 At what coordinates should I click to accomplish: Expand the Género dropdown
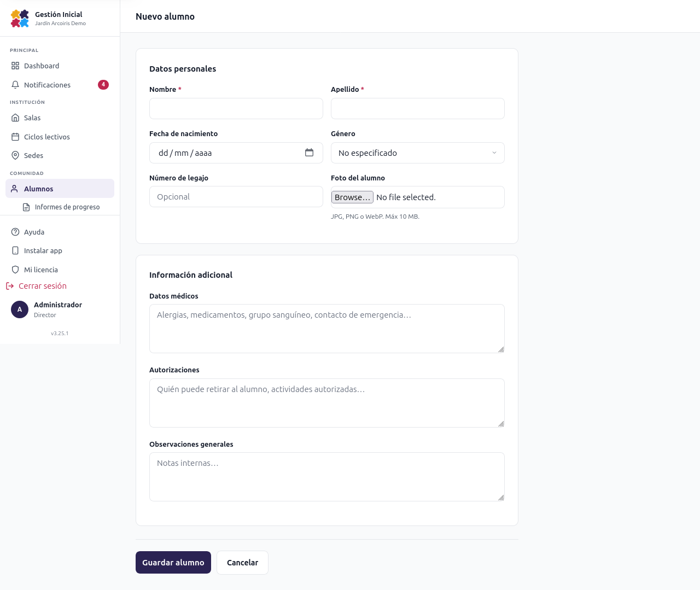418,153
